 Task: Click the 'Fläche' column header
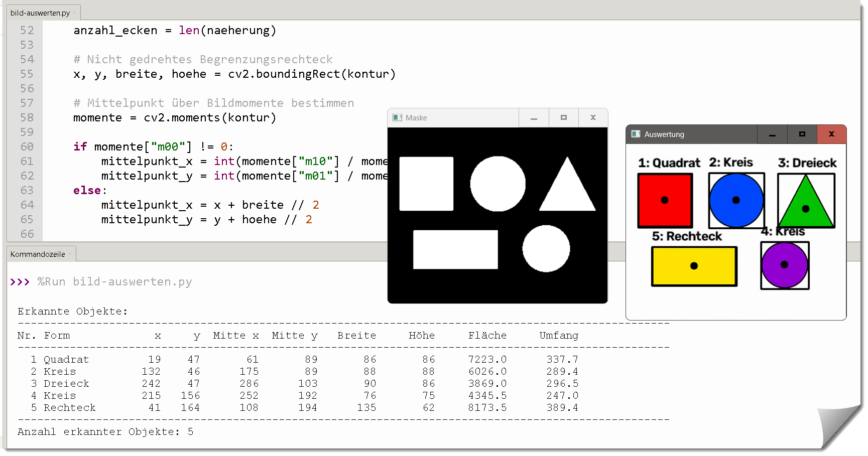(487, 336)
